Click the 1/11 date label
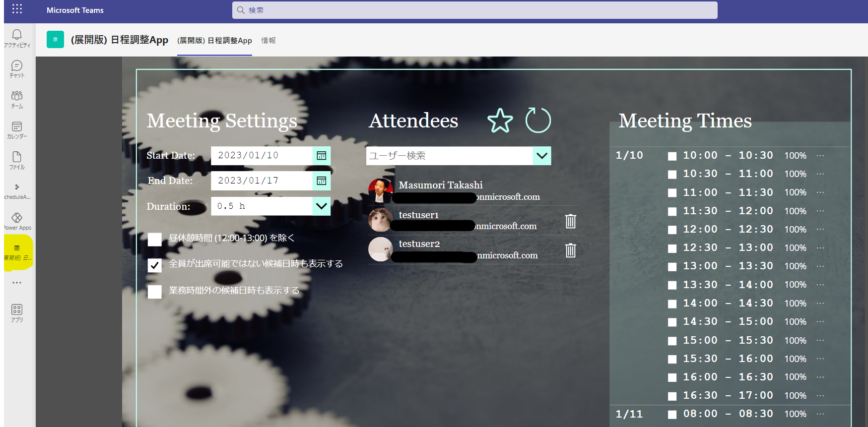Viewport: 868px width, 427px height. [629, 414]
